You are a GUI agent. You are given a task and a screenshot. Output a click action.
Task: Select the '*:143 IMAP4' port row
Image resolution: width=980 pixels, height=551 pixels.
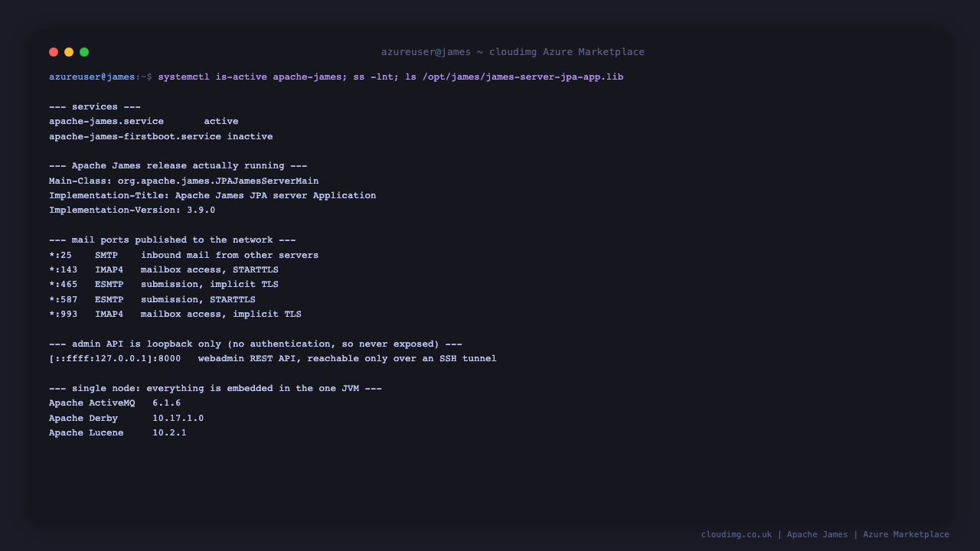click(164, 270)
